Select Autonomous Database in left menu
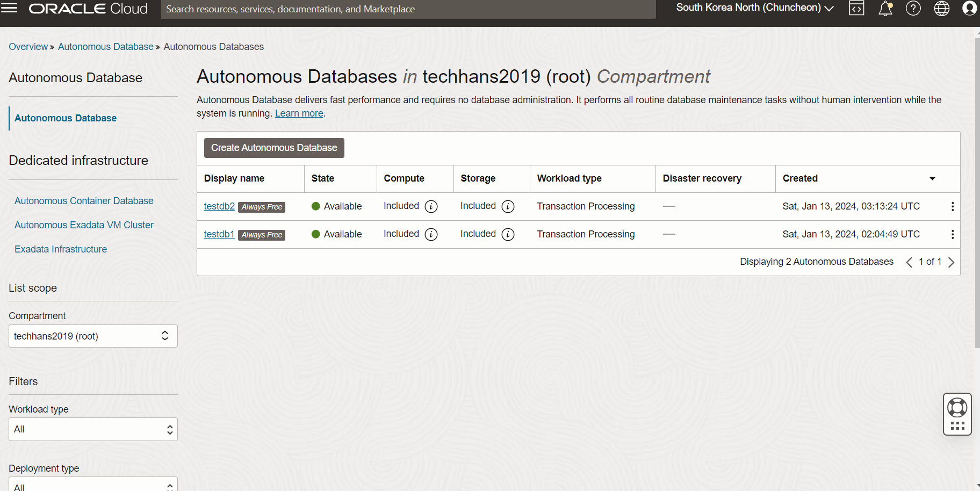This screenshot has width=980, height=491. click(x=66, y=118)
